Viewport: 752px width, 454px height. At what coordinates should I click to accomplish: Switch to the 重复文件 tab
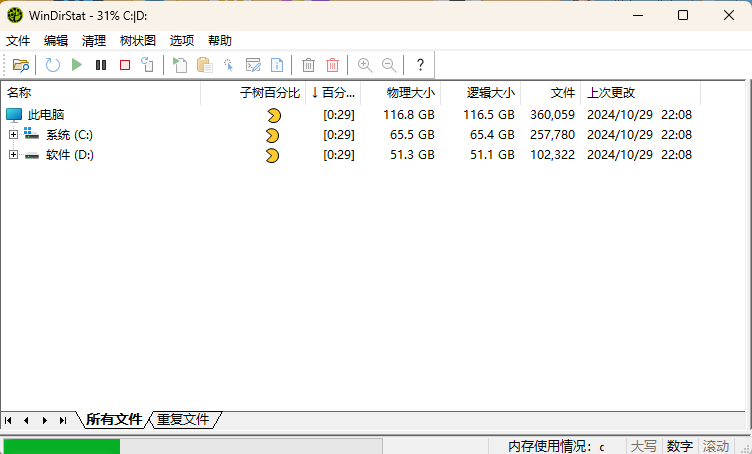[183, 420]
